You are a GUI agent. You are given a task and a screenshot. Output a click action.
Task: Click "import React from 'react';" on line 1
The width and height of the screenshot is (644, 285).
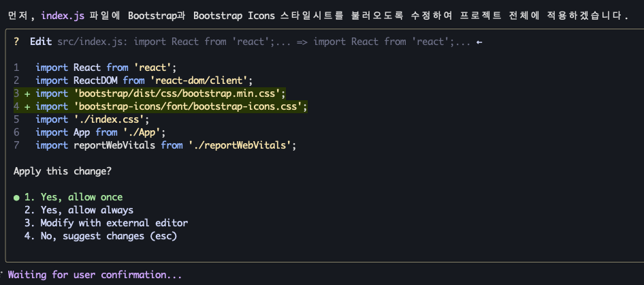(x=106, y=67)
